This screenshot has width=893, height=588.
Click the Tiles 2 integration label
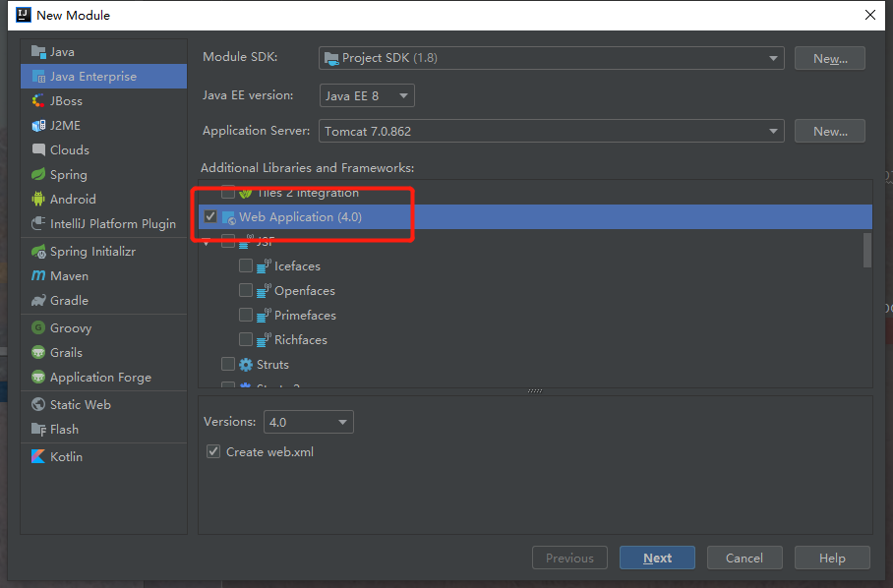click(308, 193)
